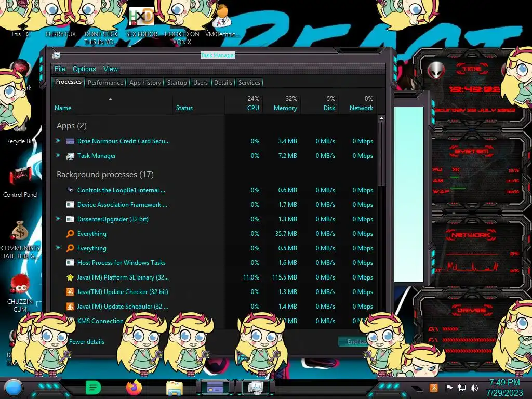Click the taskbar clock showing 7:49 PM
The image size is (532, 399).
pyautogui.click(x=504, y=388)
